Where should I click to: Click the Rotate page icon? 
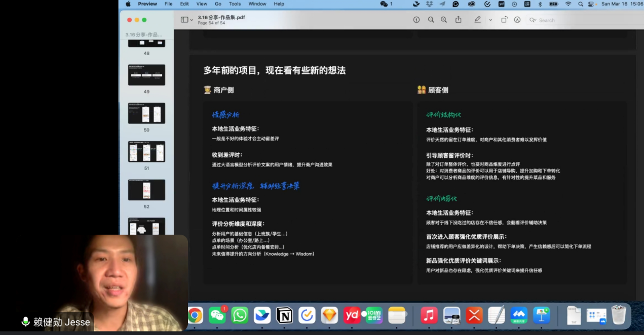504,20
